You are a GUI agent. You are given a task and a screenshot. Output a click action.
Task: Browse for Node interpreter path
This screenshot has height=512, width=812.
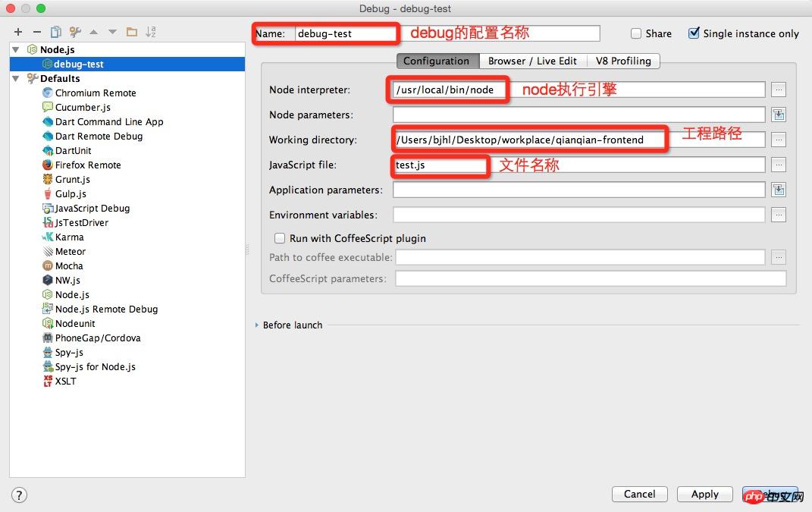779,90
